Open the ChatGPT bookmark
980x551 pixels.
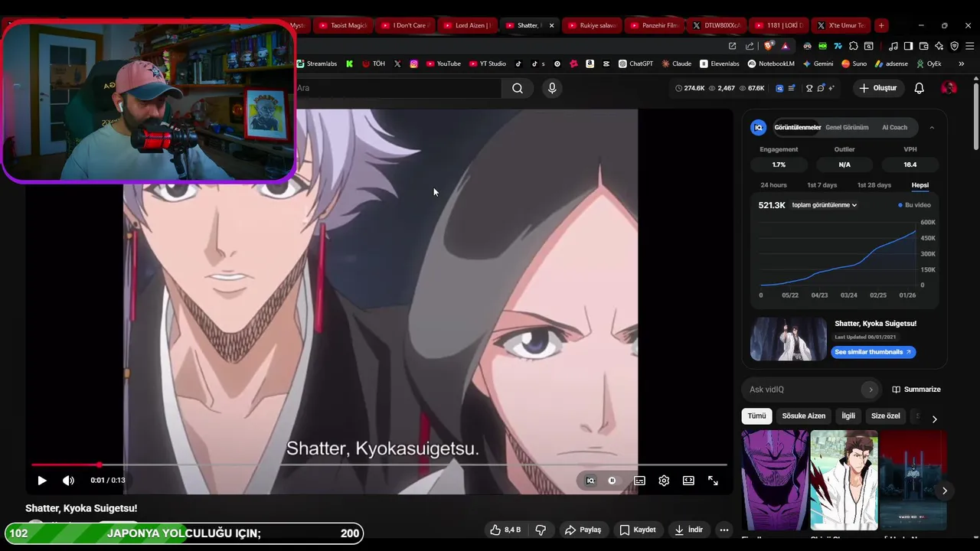[635, 64]
